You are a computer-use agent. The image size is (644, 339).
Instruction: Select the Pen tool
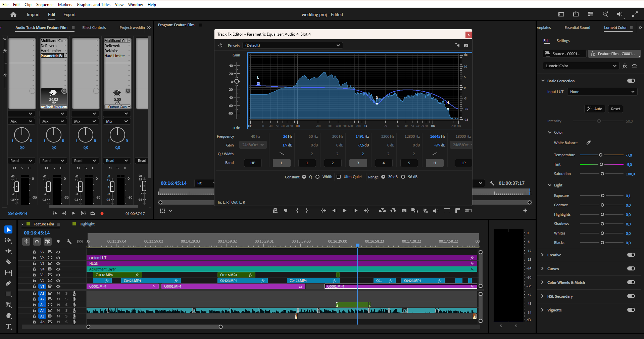click(8, 283)
